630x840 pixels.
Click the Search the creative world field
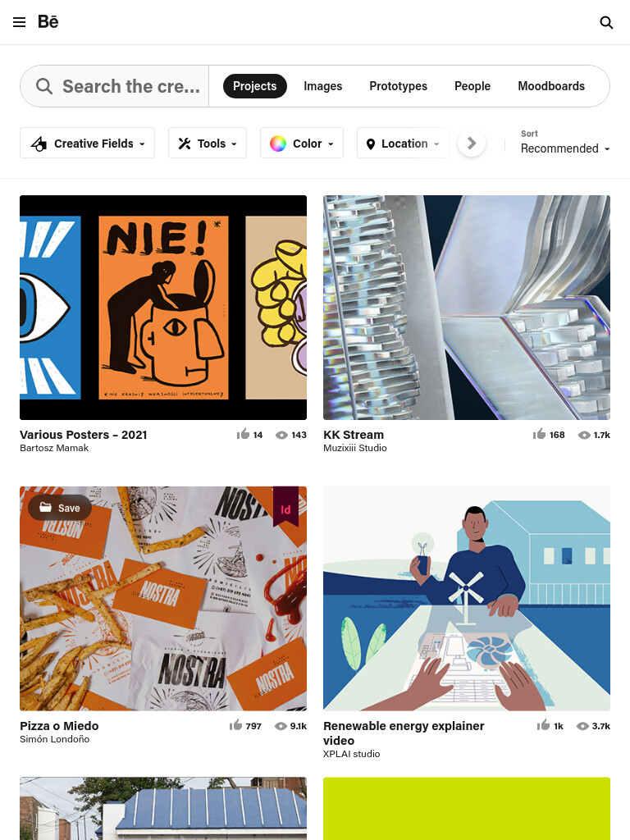(x=115, y=86)
